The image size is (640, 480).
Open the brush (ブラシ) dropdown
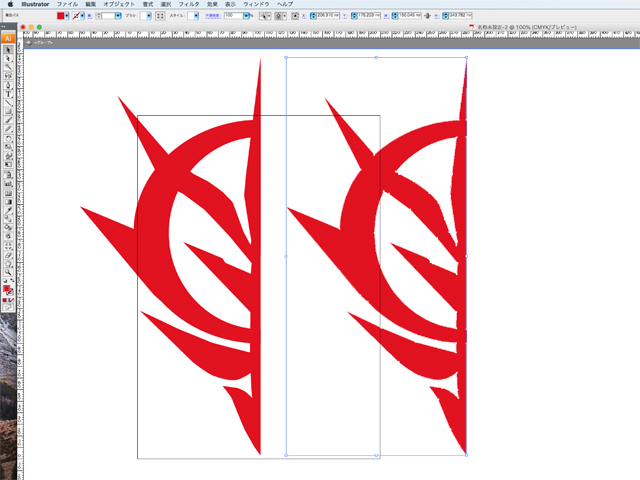149,16
